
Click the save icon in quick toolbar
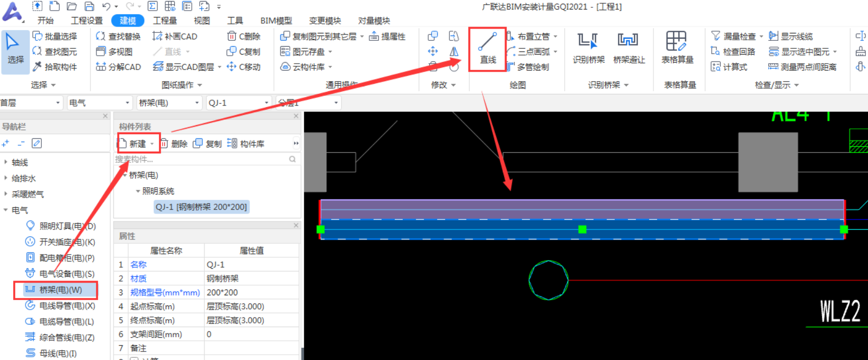(89, 6)
